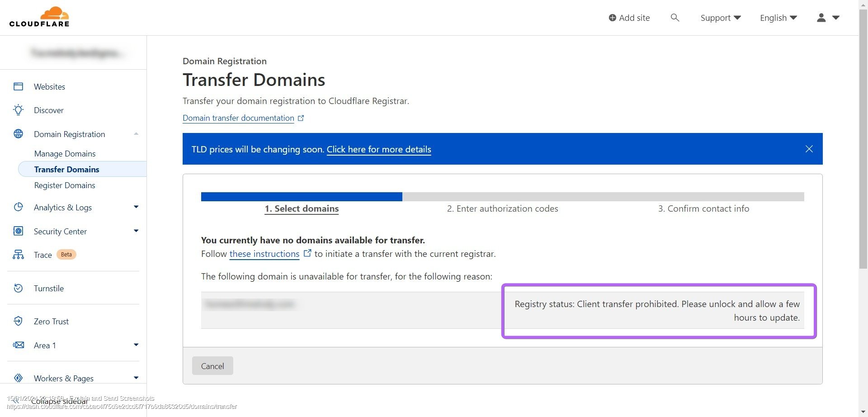This screenshot has height=417, width=868.
Task: Click the Domain Registration breadcrumb text
Action: click(225, 61)
